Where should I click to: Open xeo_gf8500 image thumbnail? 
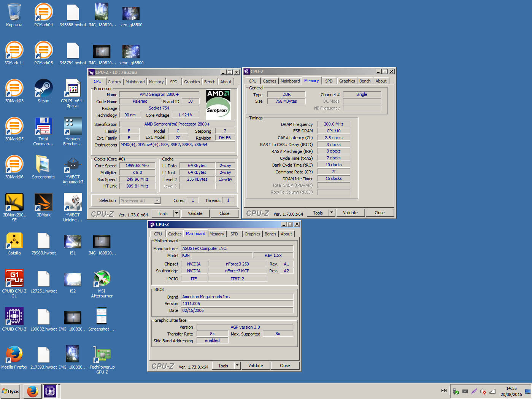(131, 15)
